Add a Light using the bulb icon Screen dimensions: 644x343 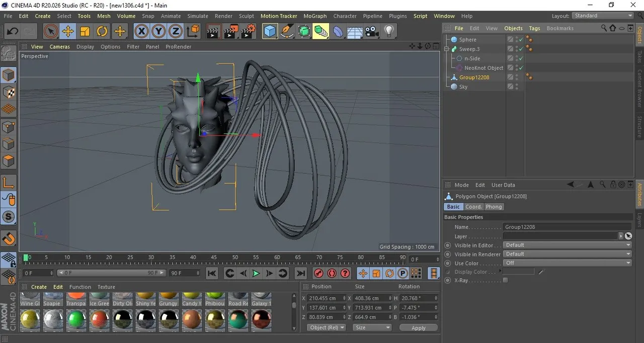pyautogui.click(x=388, y=31)
